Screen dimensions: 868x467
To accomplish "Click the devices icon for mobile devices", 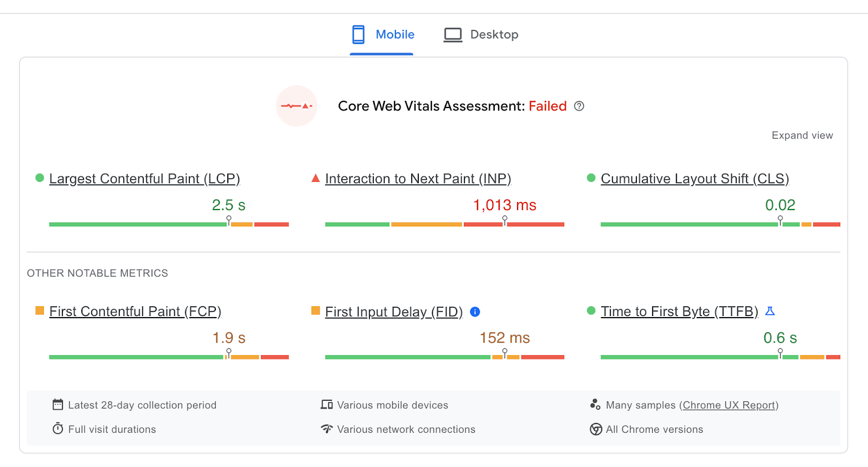I will point(327,405).
